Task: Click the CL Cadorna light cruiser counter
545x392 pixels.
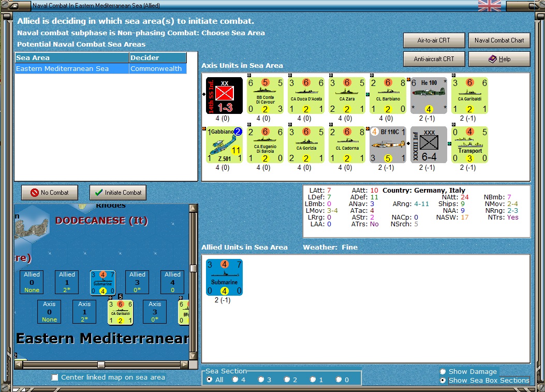Action: [347, 144]
